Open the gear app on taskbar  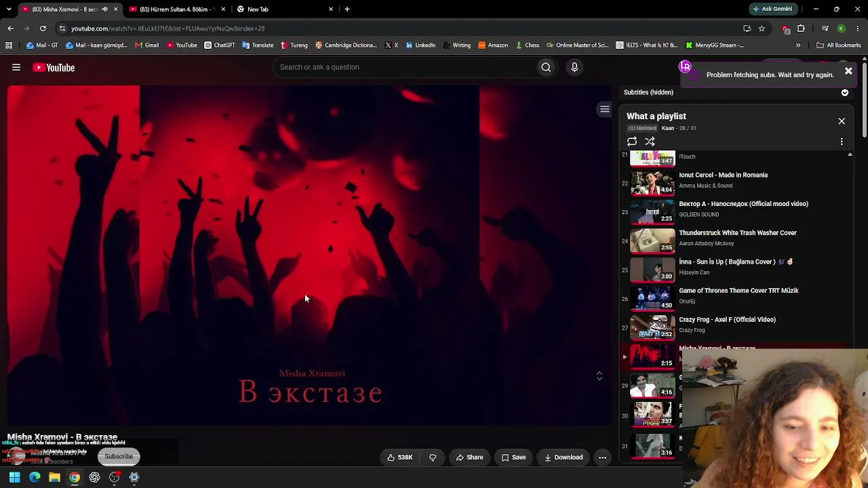click(x=134, y=477)
